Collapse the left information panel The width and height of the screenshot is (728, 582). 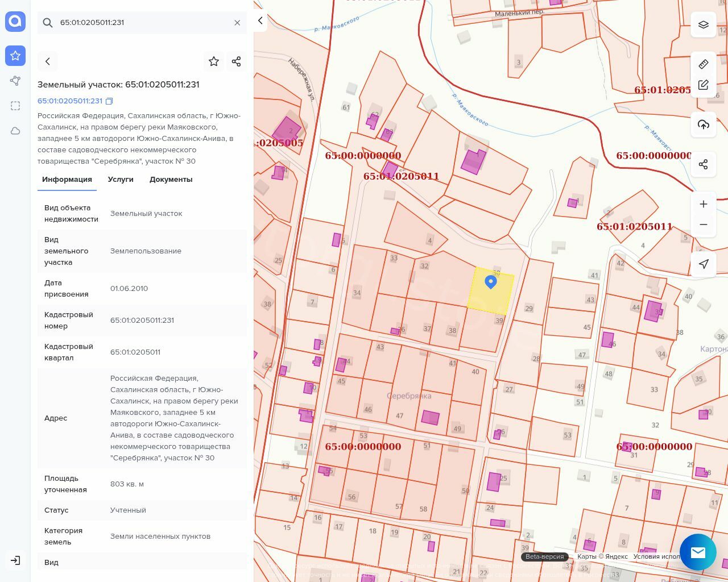[260, 21]
